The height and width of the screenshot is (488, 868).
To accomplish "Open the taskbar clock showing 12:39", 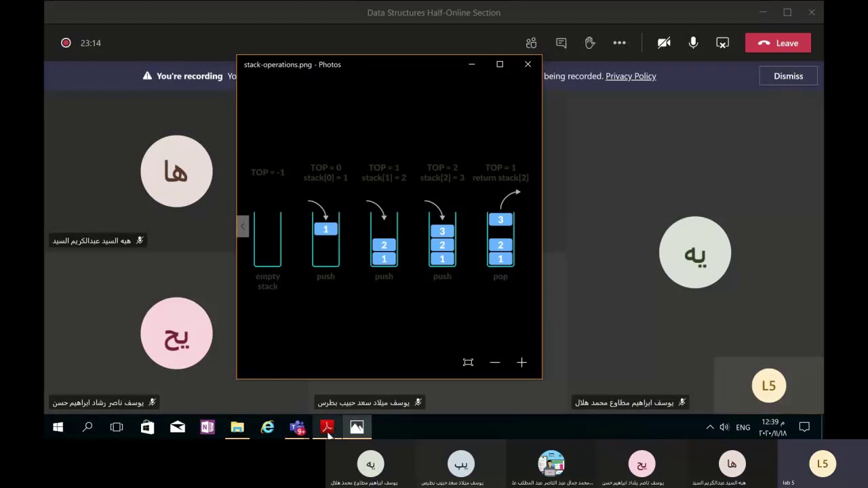I will tap(773, 427).
